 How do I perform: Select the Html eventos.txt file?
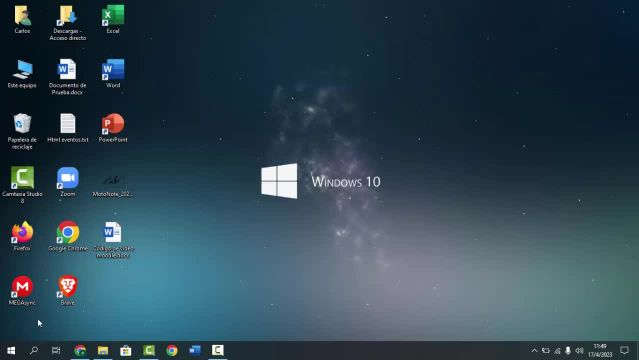point(68,128)
